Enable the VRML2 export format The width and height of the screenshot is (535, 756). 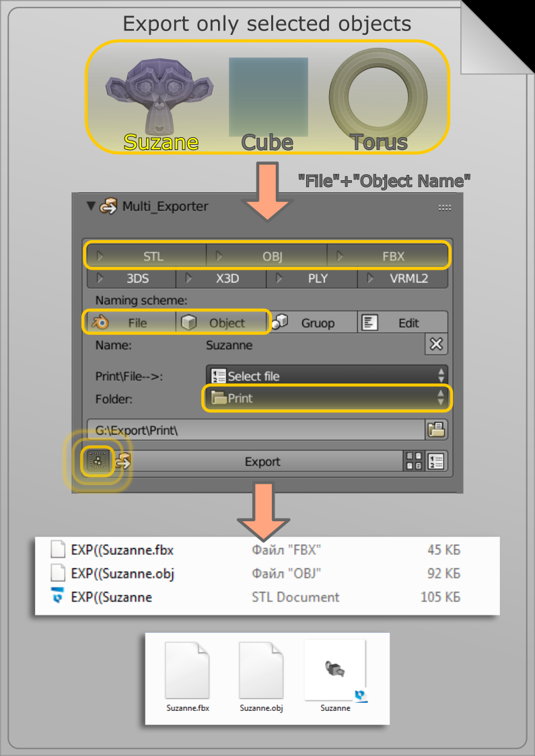click(x=402, y=278)
